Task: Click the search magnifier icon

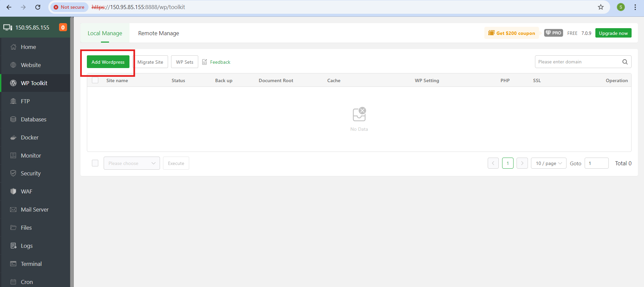Action: tap(625, 62)
